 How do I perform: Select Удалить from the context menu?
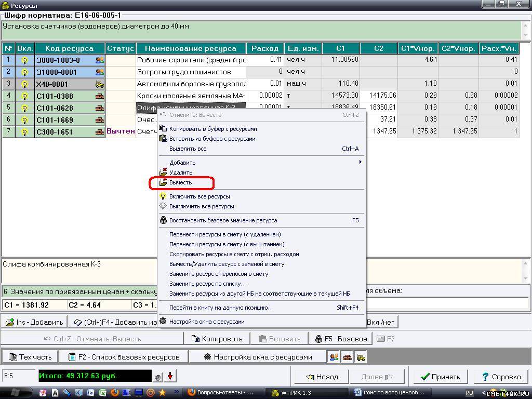coord(180,172)
